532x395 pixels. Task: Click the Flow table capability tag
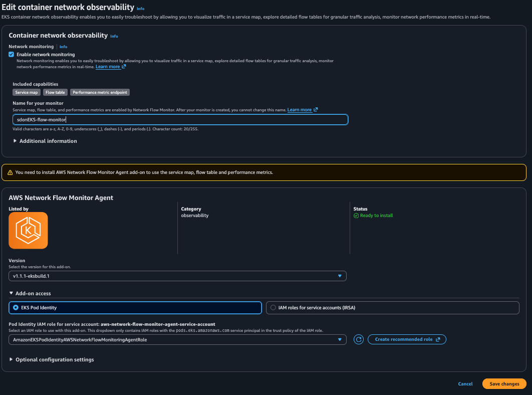coord(55,92)
